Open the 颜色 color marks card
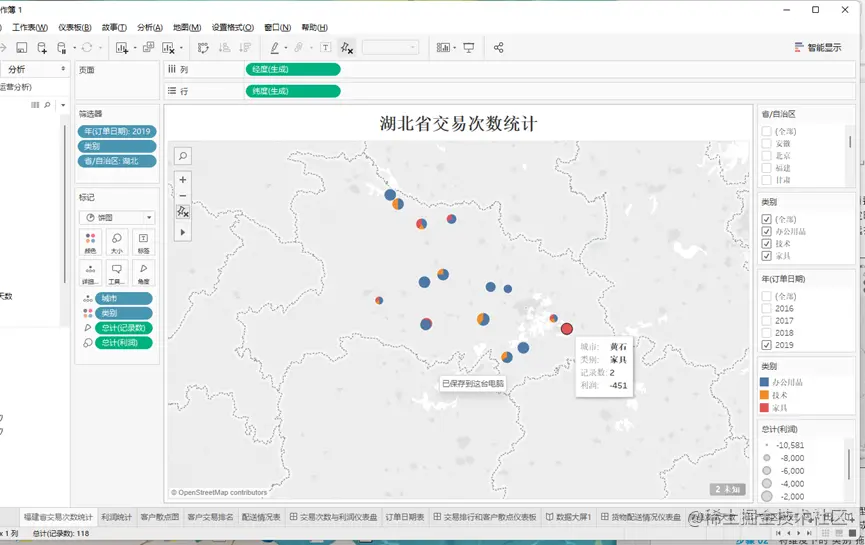Image resolution: width=865 pixels, height=545 pixels. pyautogui.click(x=90, y=242)
